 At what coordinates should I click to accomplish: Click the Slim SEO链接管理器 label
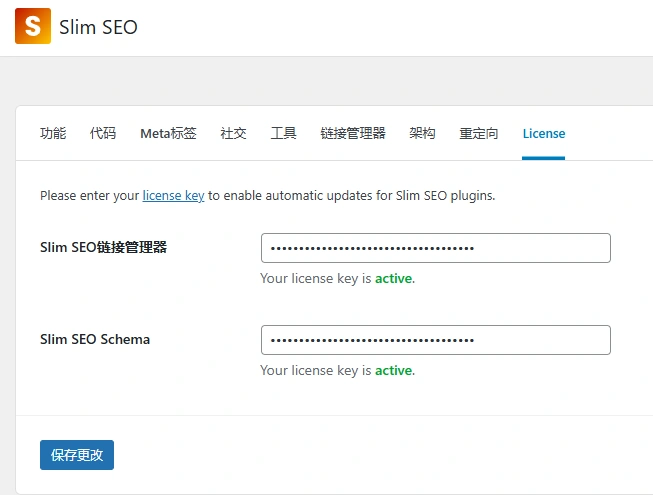point(103,247)
